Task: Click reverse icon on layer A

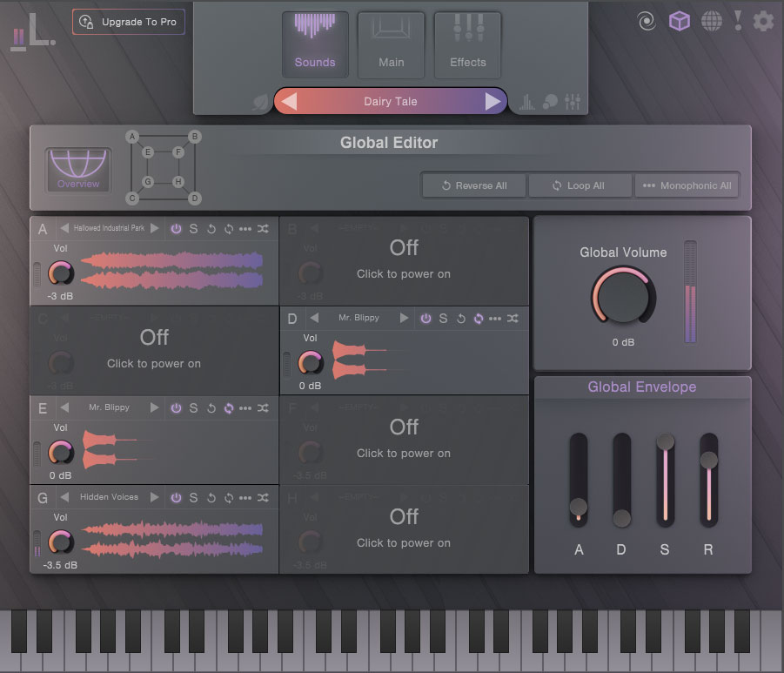Action: [211, 229]
